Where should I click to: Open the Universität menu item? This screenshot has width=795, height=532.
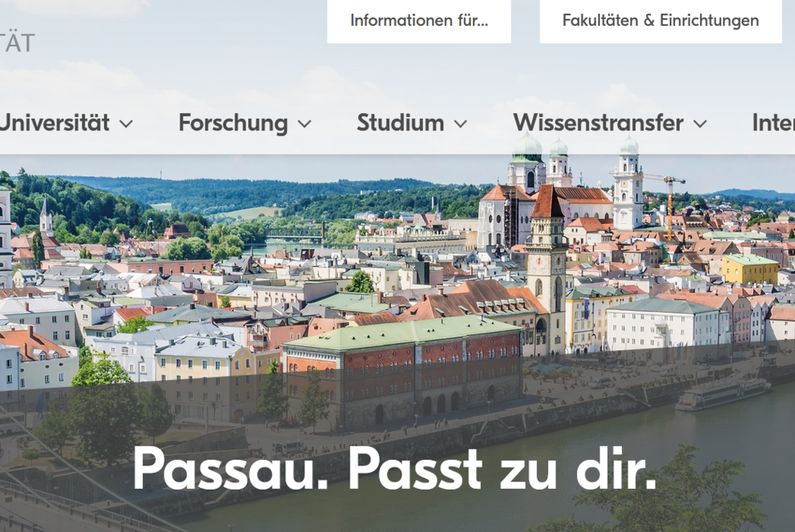(x=54, y=123)
